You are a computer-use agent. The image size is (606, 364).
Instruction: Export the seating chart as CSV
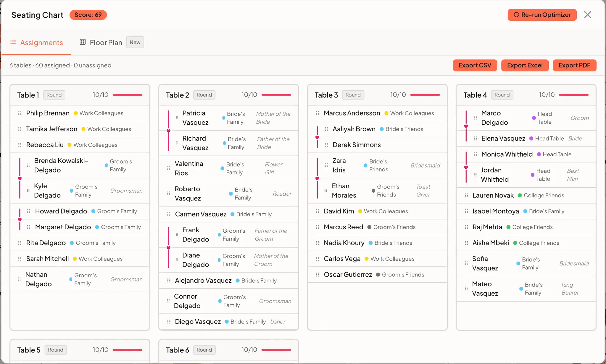coord(475,65)
